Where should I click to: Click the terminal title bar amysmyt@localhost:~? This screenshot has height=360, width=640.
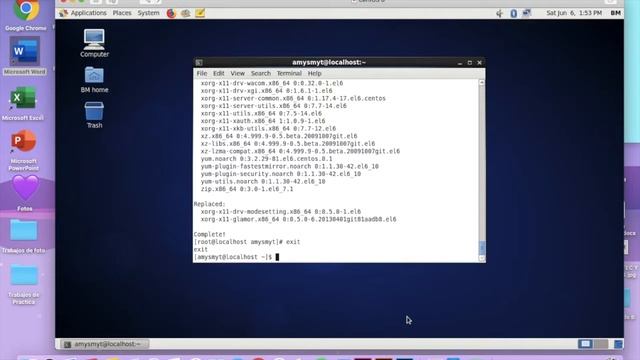pyautogui.click(x=329, y=62)
